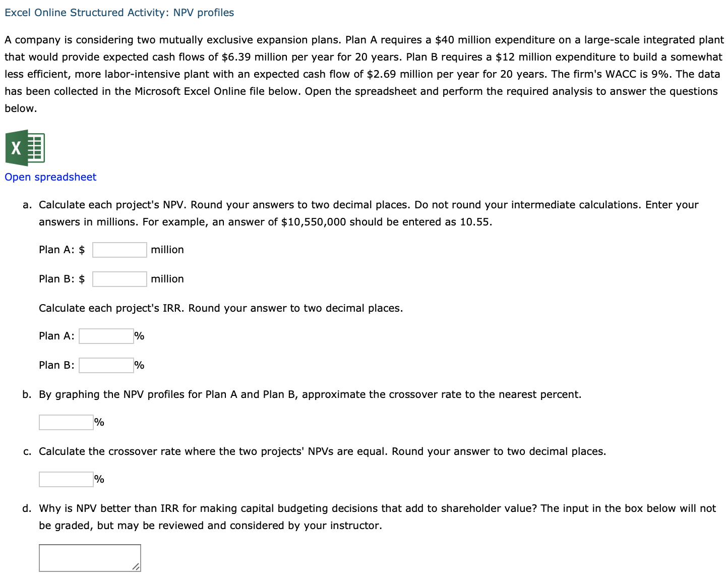This screenshot has width=728, height=581.
Task: Click the 'Plan A: $' label in part a
Action: [x=61, y=250]
